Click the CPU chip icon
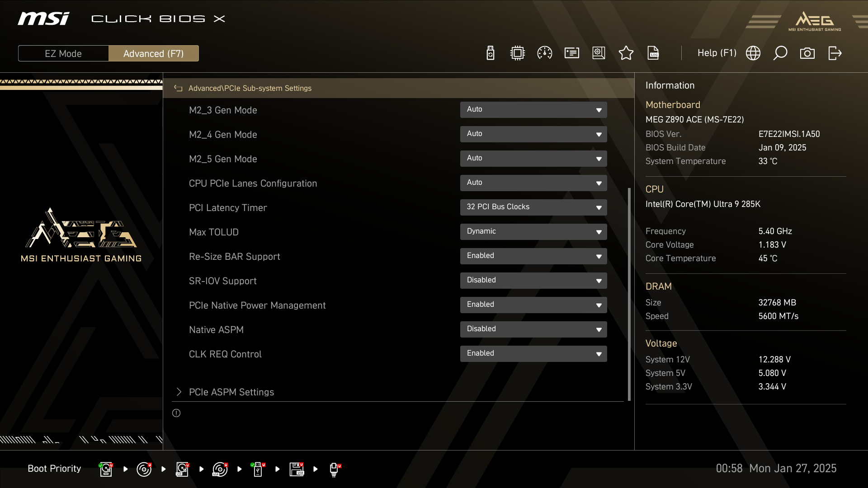Screen dimensions: 868x488 [x=517, y=53]
